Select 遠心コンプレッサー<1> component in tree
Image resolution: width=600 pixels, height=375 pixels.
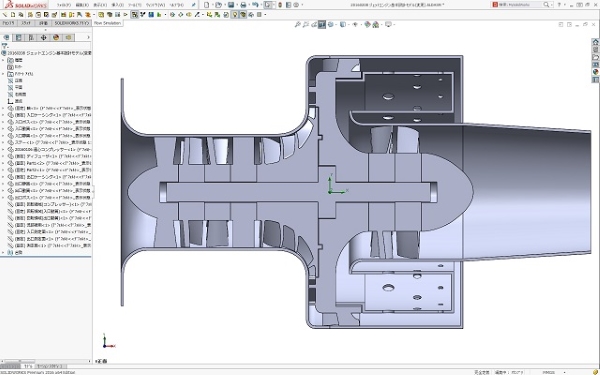point(50,149)
